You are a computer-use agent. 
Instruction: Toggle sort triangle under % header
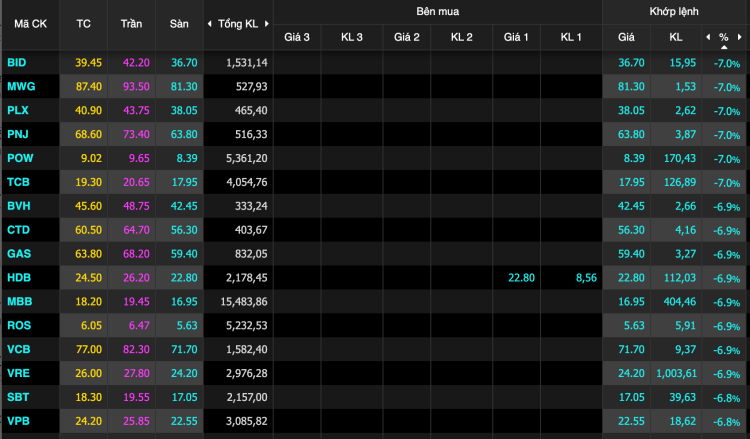click(724, 47)
